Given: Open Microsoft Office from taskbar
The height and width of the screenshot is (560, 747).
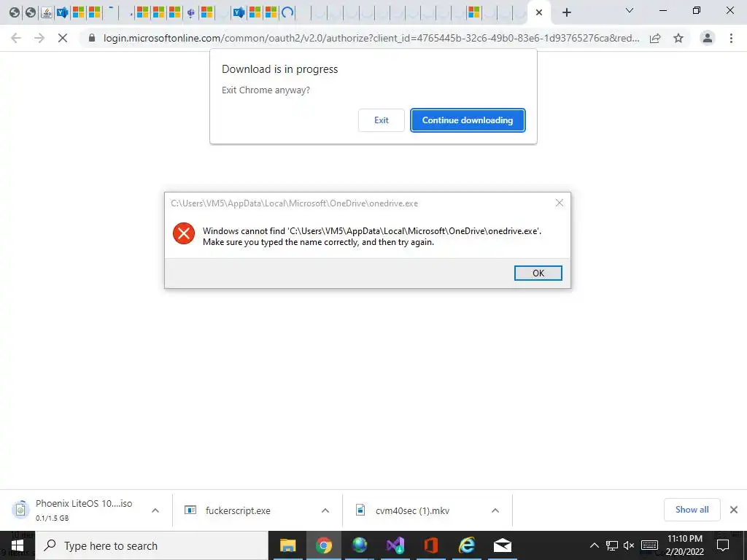Looking at the screenshot, I should (431, 545).
